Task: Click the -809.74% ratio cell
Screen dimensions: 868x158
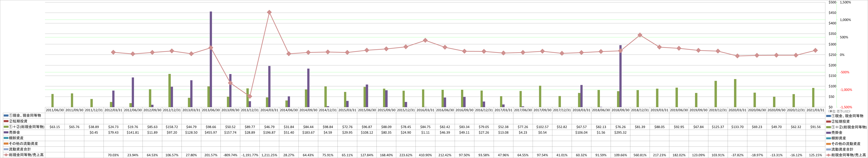Action: 230,155
